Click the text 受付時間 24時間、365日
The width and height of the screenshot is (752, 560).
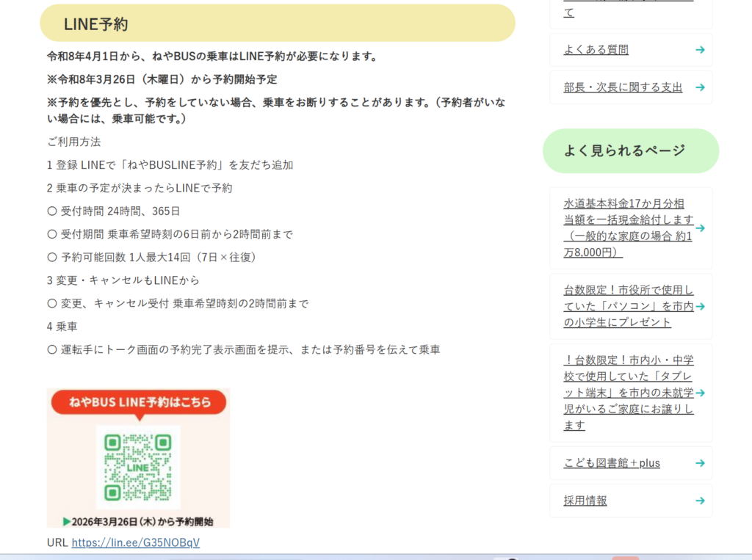tap(120, 211)
